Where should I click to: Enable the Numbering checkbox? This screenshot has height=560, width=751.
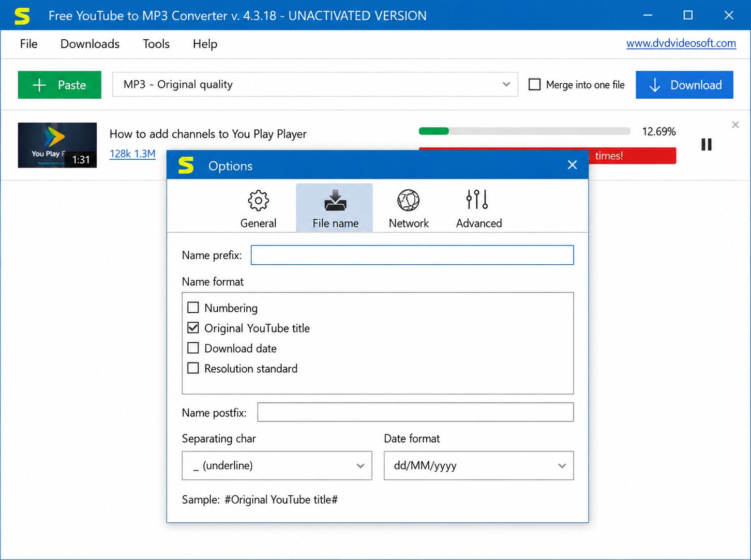pos(193,308)
